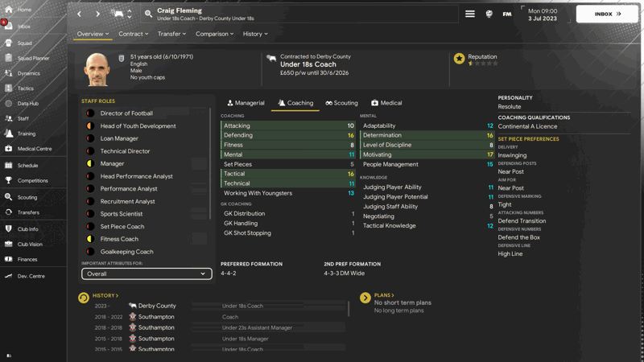Click the INBOX continue button

pyautogui.click(x=608, y=14)
